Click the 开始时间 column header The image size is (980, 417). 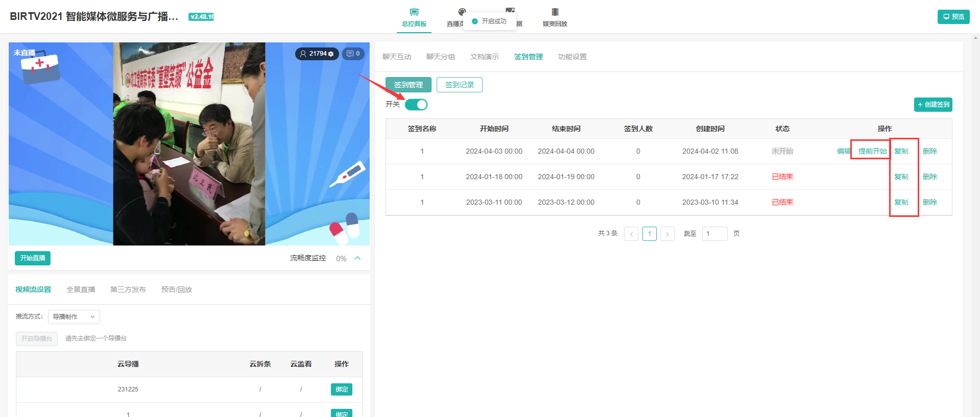tap(494, 129)
